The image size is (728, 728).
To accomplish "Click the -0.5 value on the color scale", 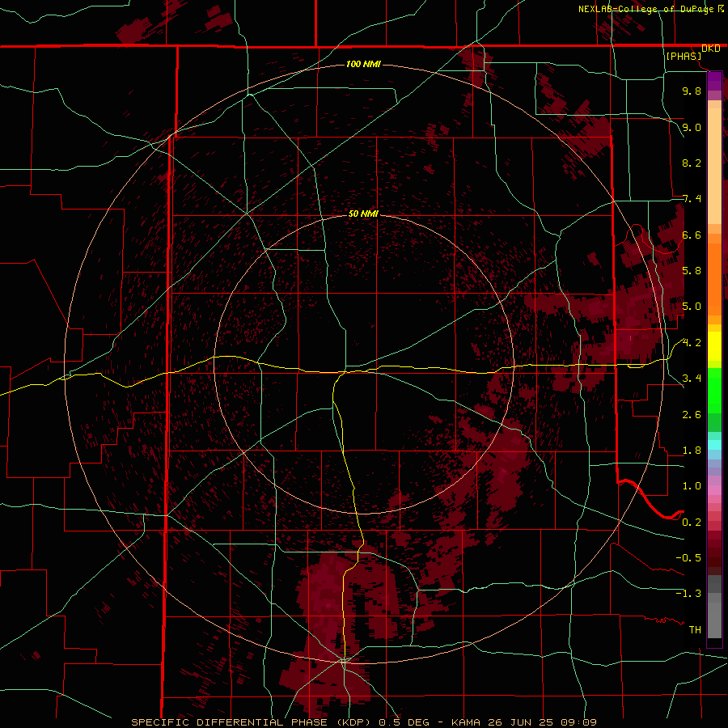I will point(688,558).
